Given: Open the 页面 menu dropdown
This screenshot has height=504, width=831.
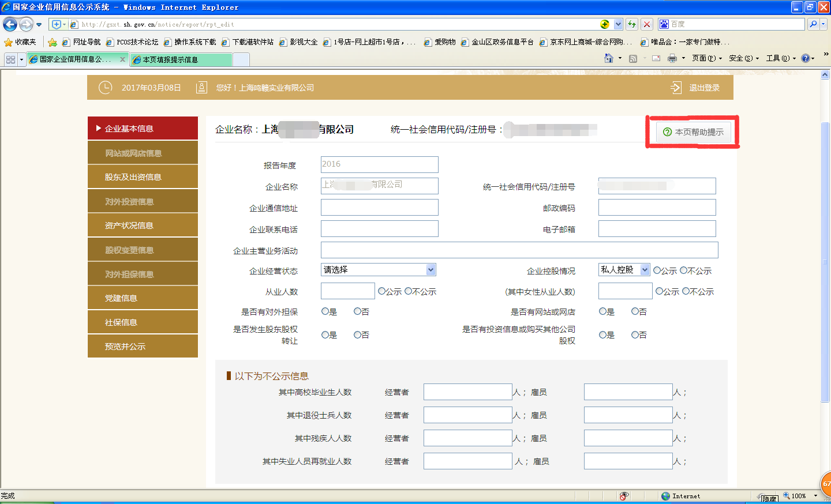Looking at the screenshot, I should point(707,58).
